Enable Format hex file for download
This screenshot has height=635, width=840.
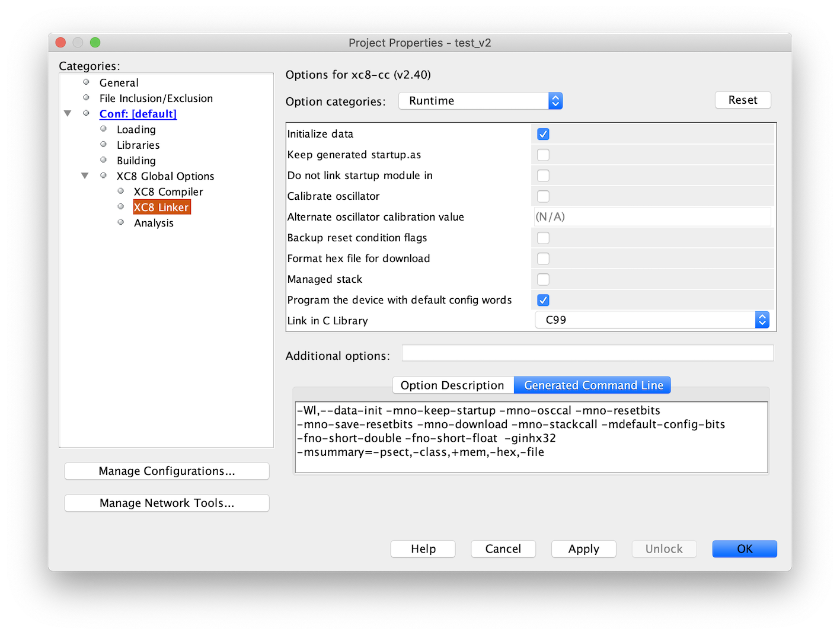pos(543,259)
